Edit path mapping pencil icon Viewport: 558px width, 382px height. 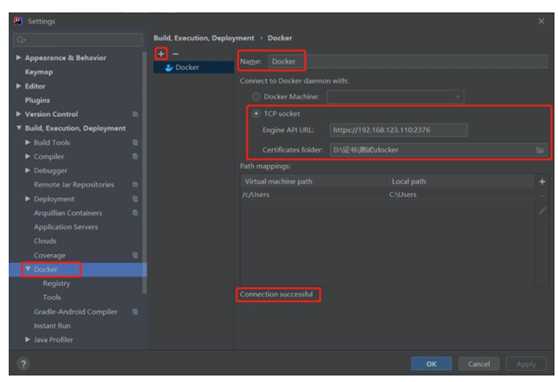tap(542, 211)
